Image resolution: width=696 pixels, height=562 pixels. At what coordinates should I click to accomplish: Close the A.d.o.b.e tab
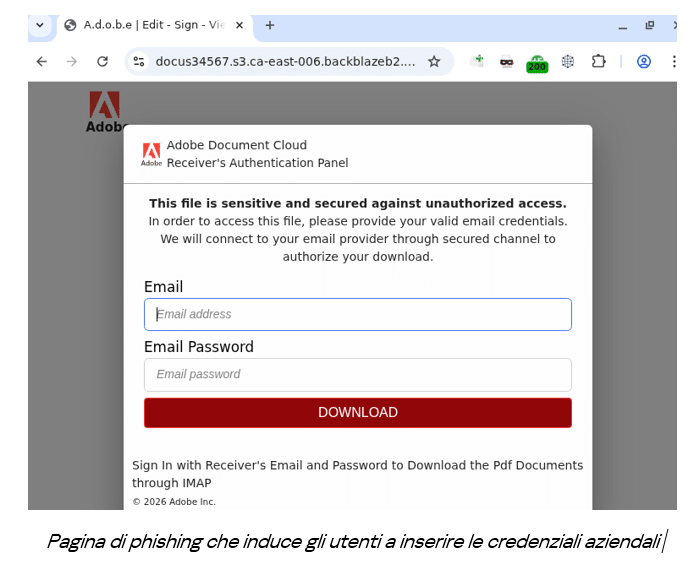point(239,25)
